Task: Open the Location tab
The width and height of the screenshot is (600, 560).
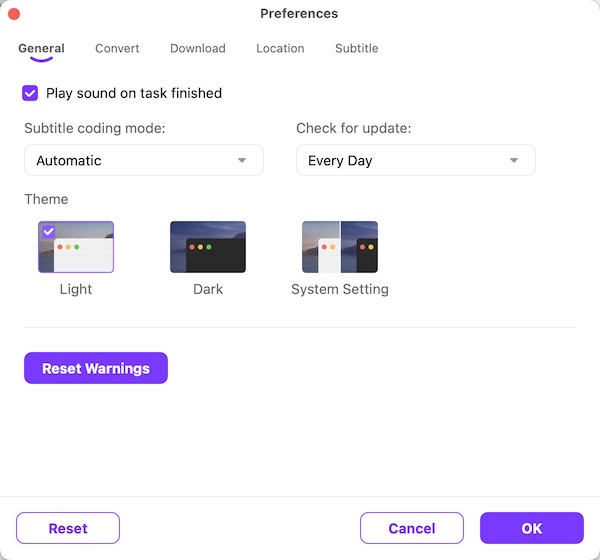Action: [x=280, y=48]
